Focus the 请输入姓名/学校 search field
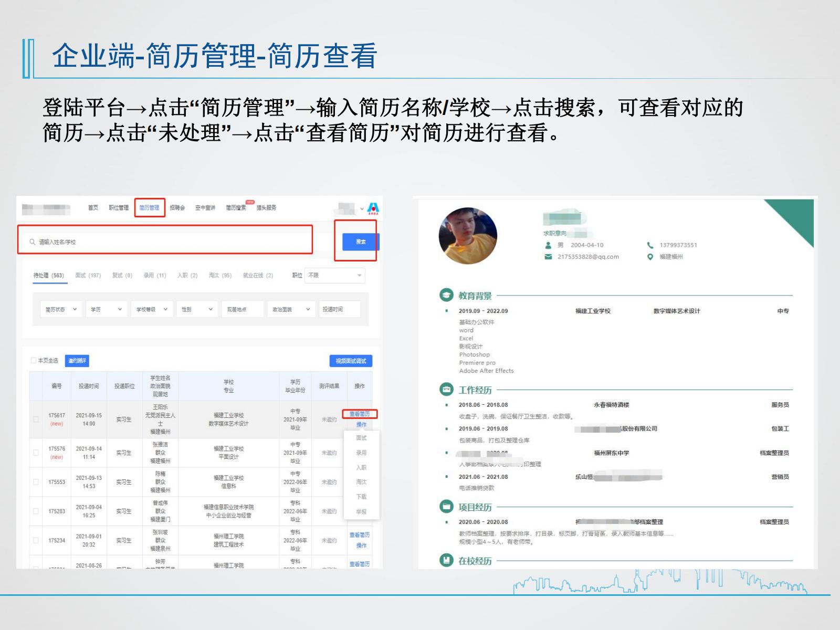The height and width of the screenshot is (630, 840). [168, 242]
